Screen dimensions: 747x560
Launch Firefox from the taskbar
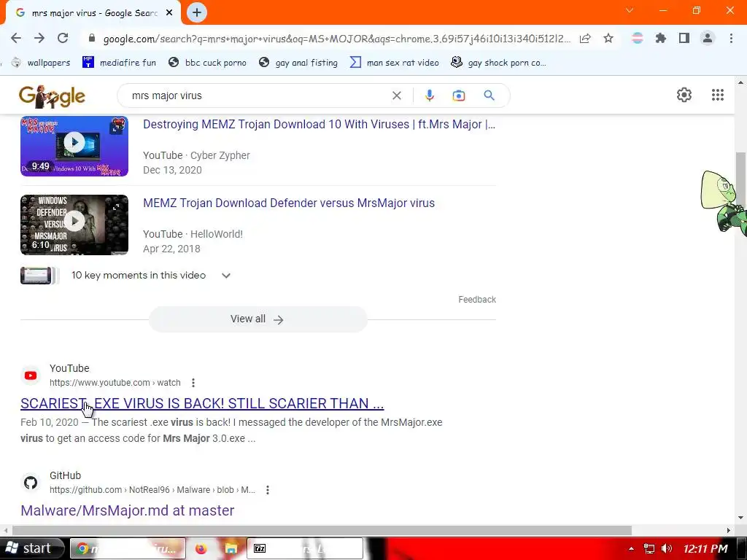201,548
